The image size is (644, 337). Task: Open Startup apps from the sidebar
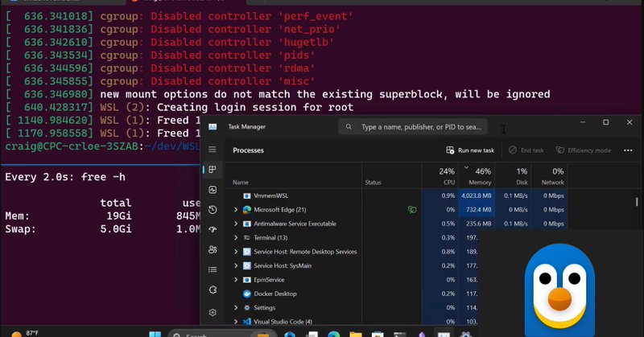(x=213, y=229)
